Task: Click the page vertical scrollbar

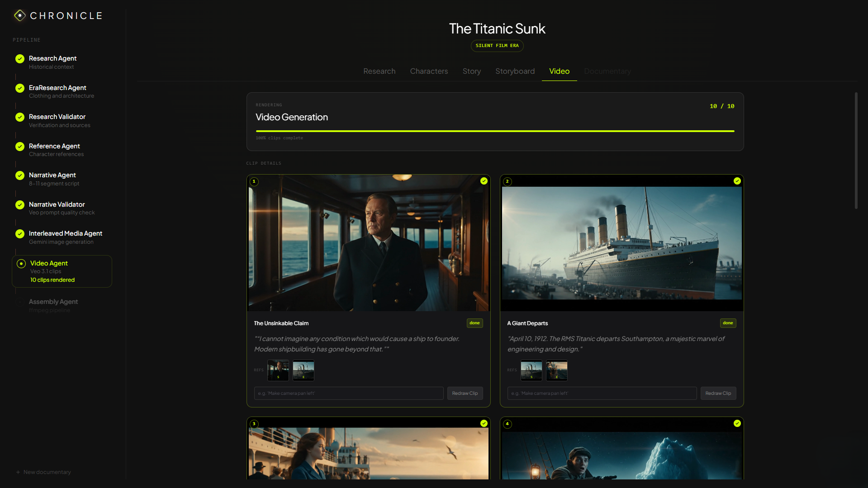Action: click(x=856, y=151)
